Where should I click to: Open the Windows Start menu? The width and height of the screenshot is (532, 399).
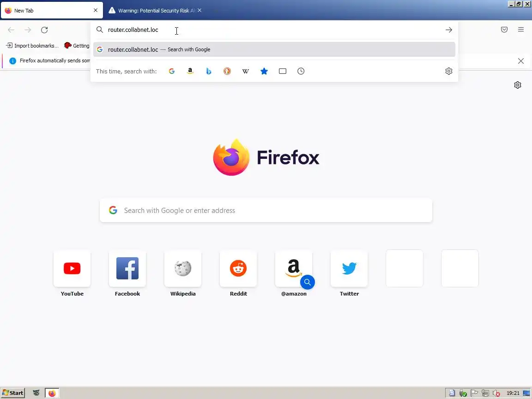tap(13, 393)
